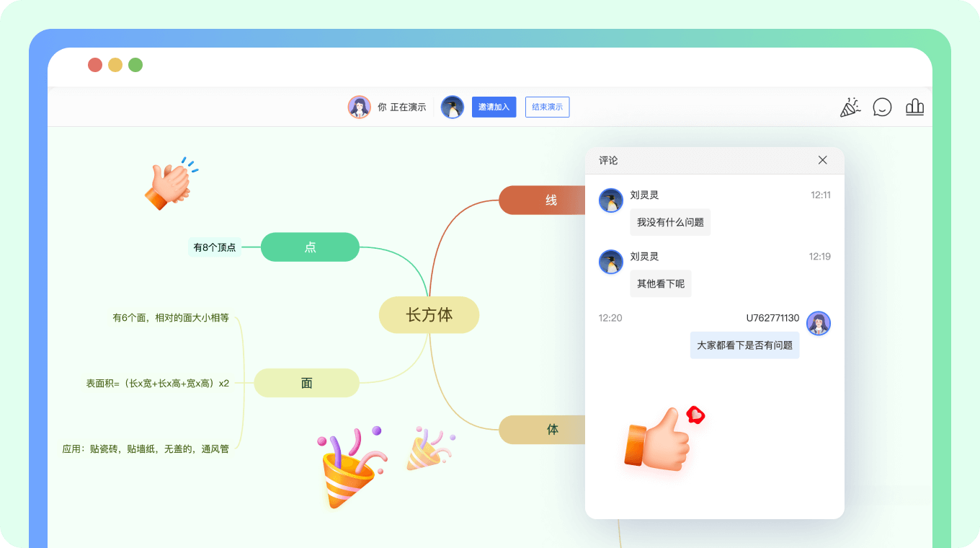Click the U762771130 user avatar
The image size is (980, 548).
coord(819,324)
